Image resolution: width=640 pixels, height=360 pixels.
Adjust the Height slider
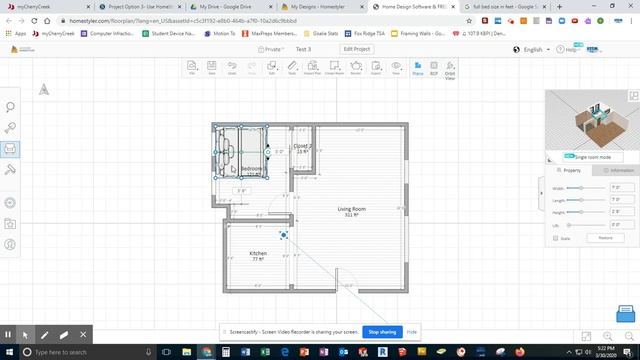click(x=581, y=212)
